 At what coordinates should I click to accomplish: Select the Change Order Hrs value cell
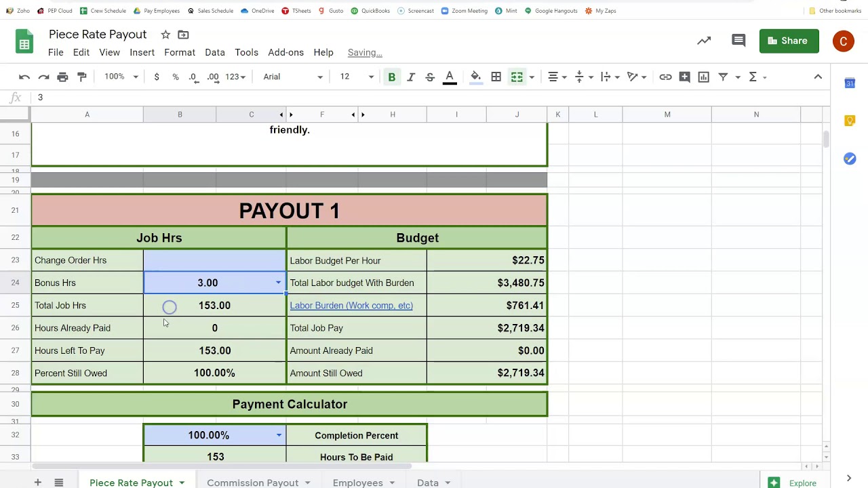pyautogui.click(x=214, y=260)
